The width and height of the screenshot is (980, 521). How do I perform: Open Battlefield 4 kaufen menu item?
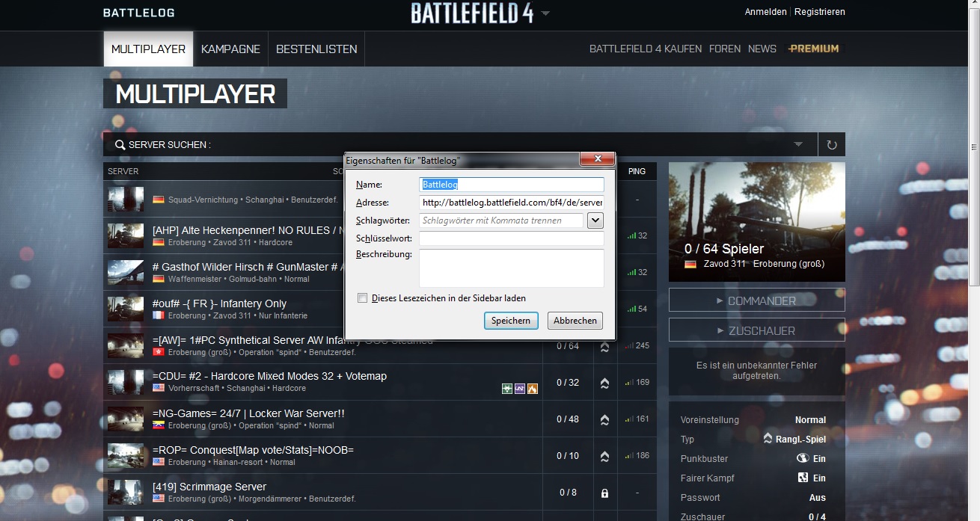pos(646,49)
